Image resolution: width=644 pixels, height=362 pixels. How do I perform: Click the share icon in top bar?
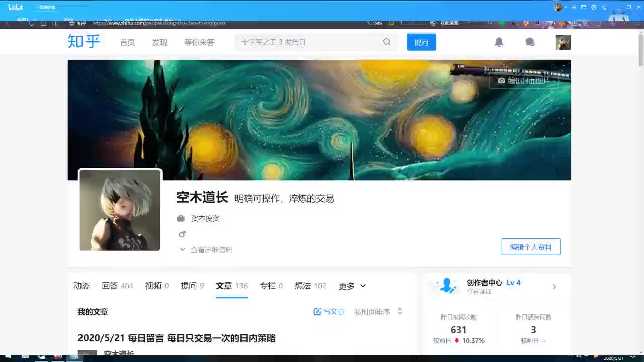point(604,7)
